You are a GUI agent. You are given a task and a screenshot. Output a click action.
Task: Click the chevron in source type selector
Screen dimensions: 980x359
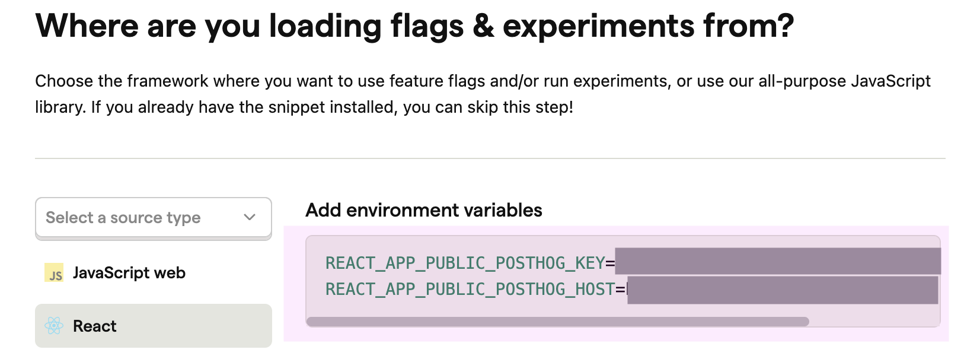(x=250, y=218)
